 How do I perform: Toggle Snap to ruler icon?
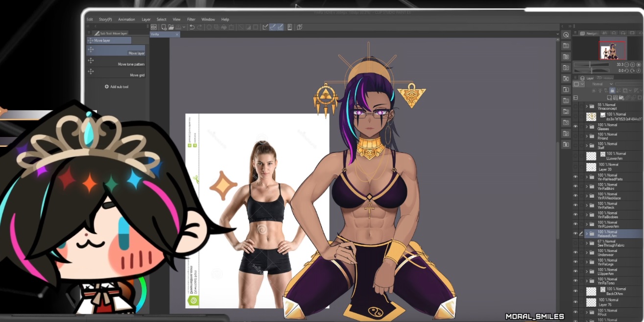click(x=265, y=27)
